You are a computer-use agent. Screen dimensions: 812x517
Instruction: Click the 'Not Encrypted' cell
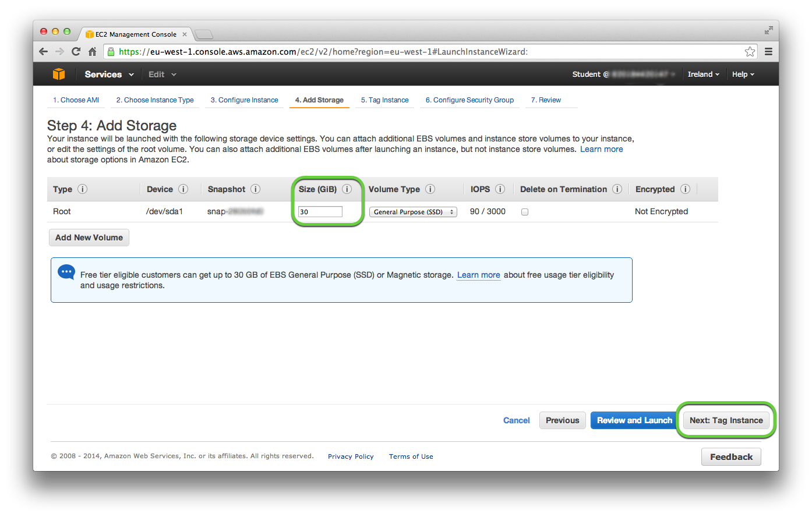click(x=661, y=211)
